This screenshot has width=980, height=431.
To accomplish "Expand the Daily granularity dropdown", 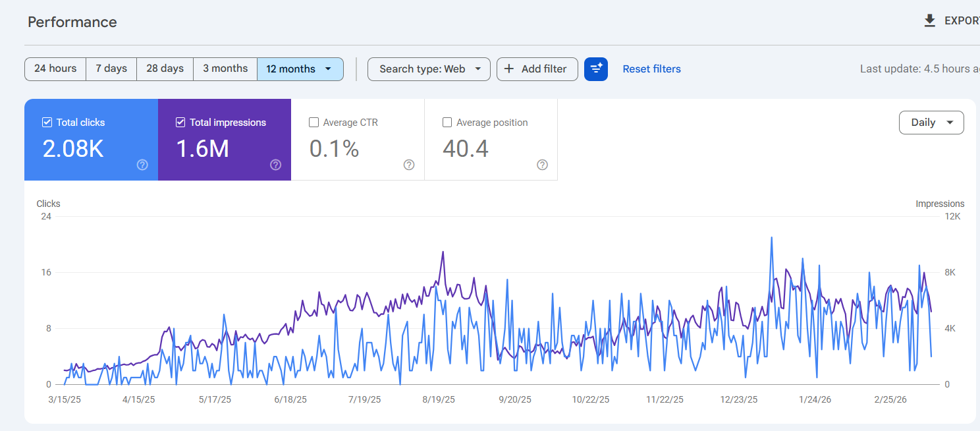I will (931, 123).
